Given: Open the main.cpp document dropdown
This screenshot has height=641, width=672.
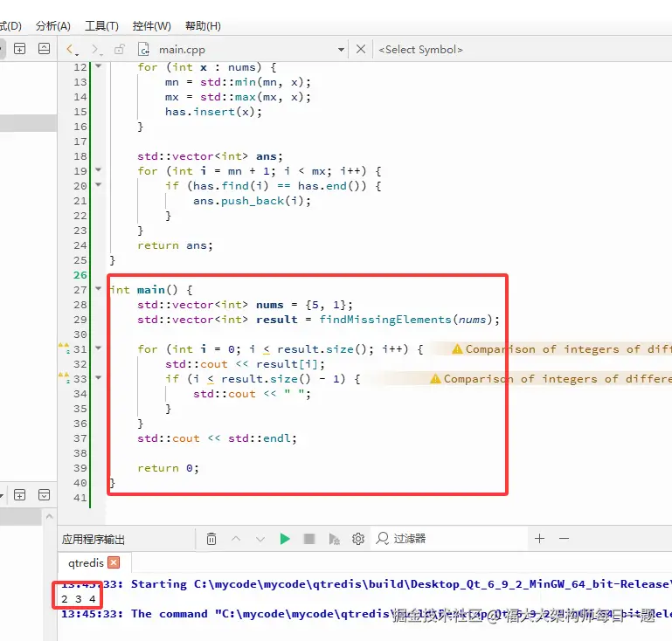Looking at the screenshot, I should click(x=341, y=50).
